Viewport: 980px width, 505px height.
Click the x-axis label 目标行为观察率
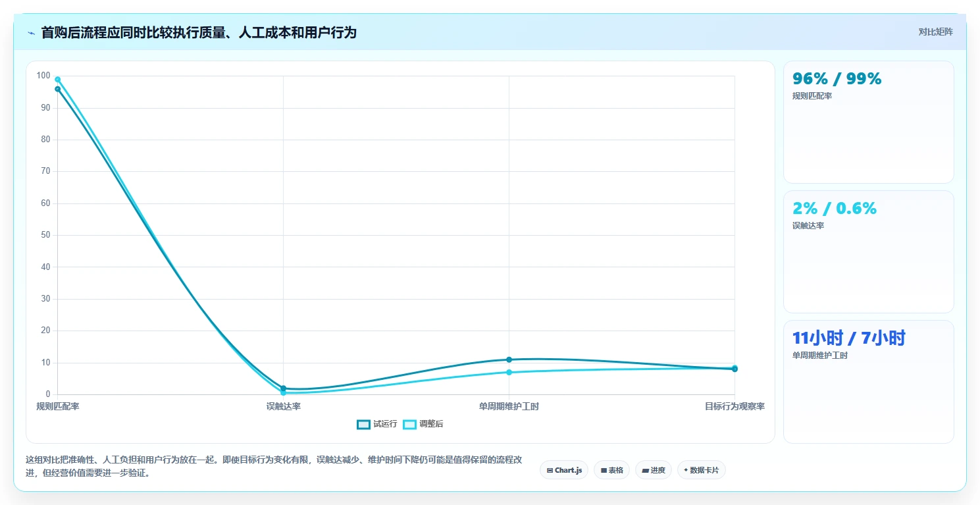coord(735,406)
